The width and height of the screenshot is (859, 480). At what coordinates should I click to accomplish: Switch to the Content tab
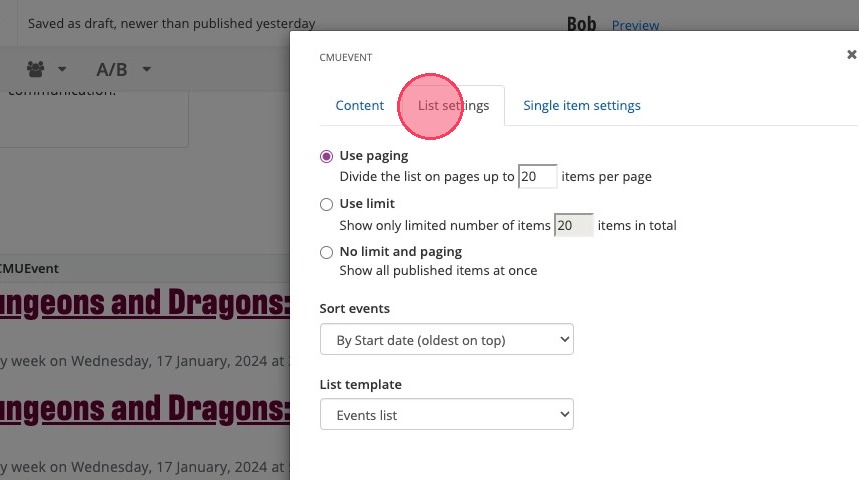(x=360, y=106)
